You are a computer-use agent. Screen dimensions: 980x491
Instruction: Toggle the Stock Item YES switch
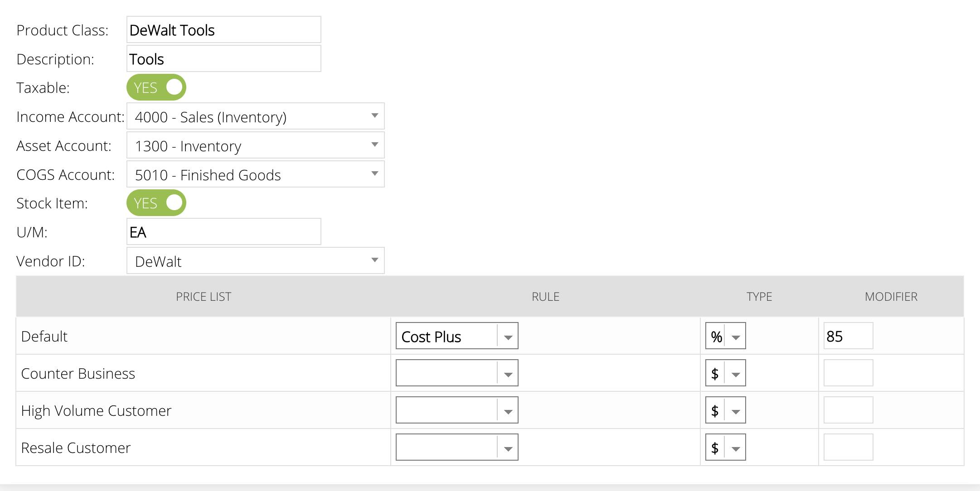pos(156,203)
